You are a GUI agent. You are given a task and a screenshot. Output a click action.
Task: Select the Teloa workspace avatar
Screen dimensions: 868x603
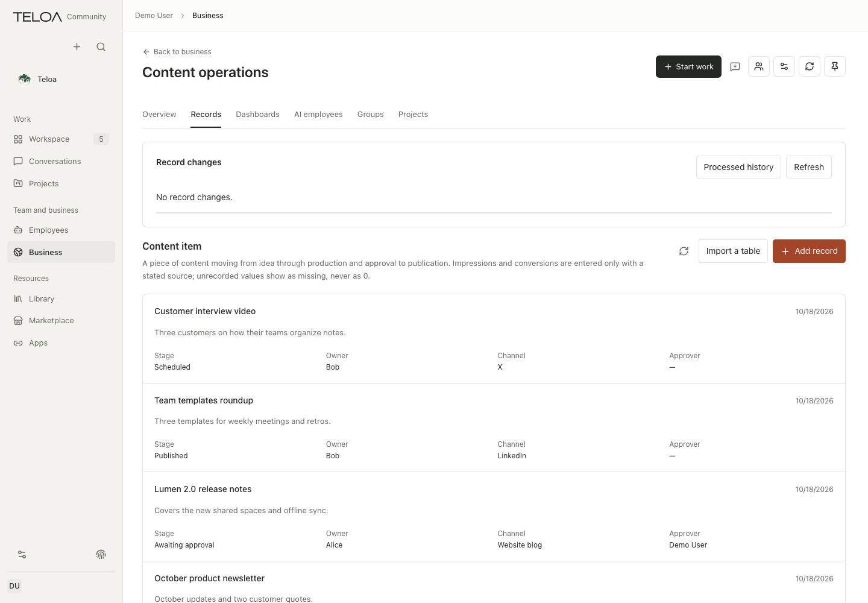tap(25, 79)
